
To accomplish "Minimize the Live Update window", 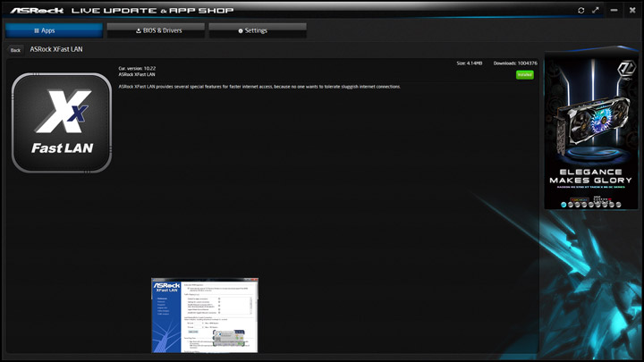I will coord(614,10).
